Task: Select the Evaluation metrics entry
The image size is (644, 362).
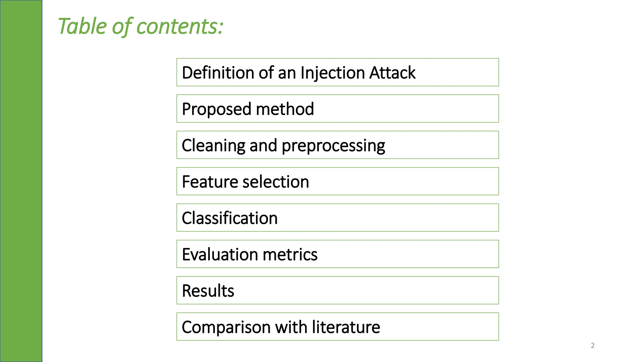Action: pyautogui.click(x=337, y=254)
